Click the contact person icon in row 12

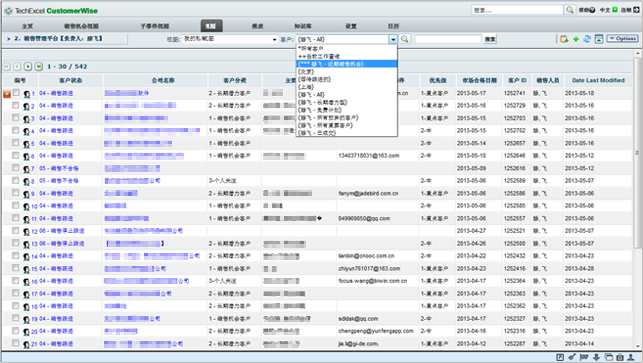(27, 232)
